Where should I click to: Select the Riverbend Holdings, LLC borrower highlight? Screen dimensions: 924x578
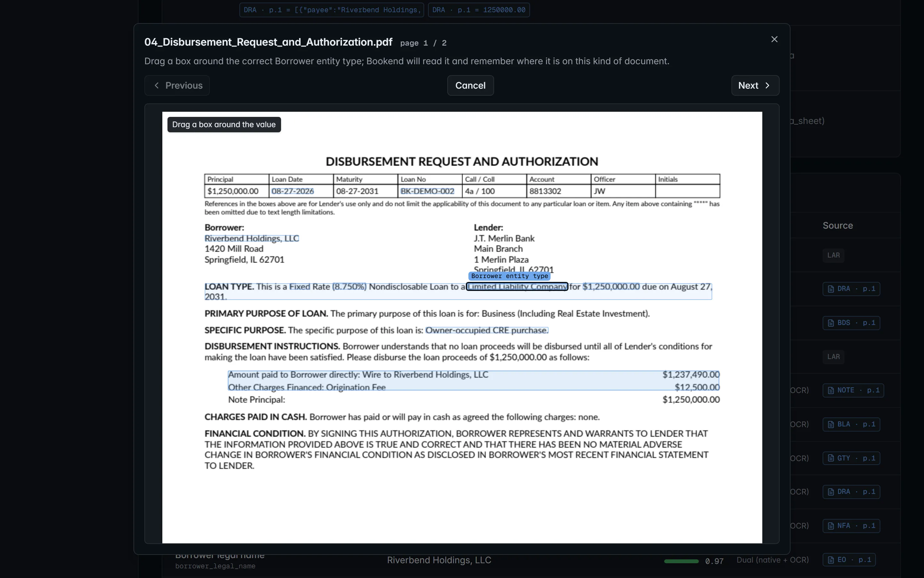tap(252, 239)
